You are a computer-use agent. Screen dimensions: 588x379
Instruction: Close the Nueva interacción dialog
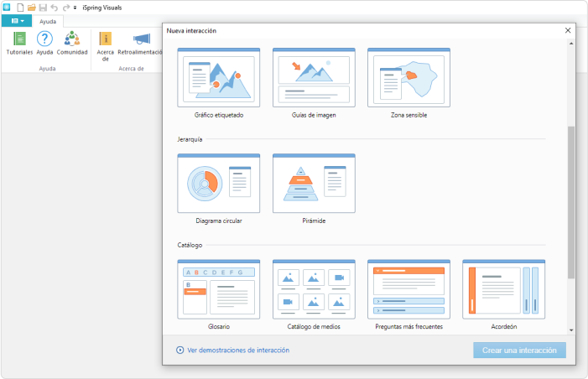(x=568, y=30)
